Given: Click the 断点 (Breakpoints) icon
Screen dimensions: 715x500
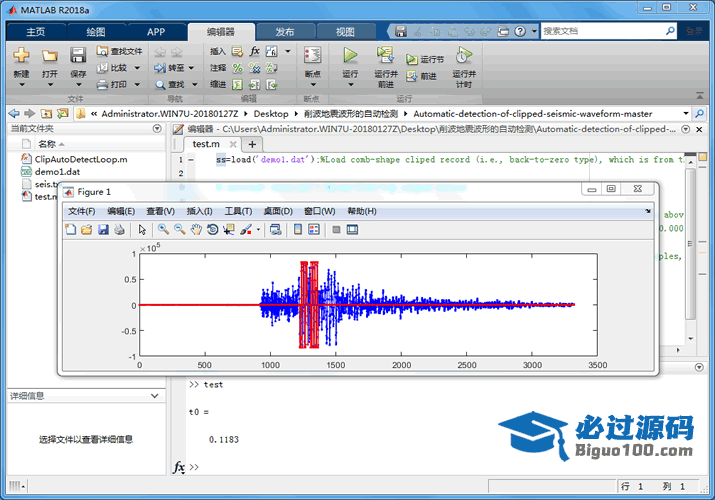Looking at the screenshot, I should point(312,55).
